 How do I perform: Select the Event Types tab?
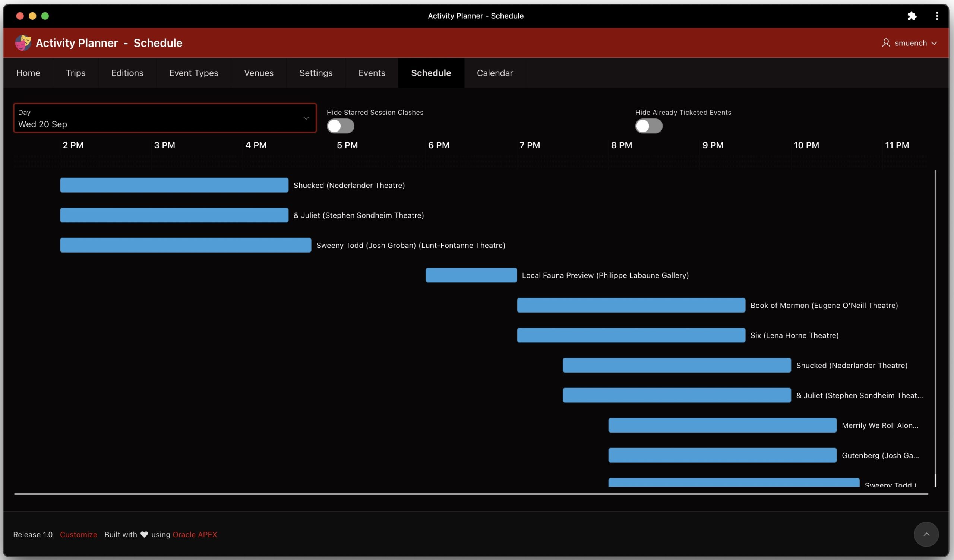tap(193, 73)
